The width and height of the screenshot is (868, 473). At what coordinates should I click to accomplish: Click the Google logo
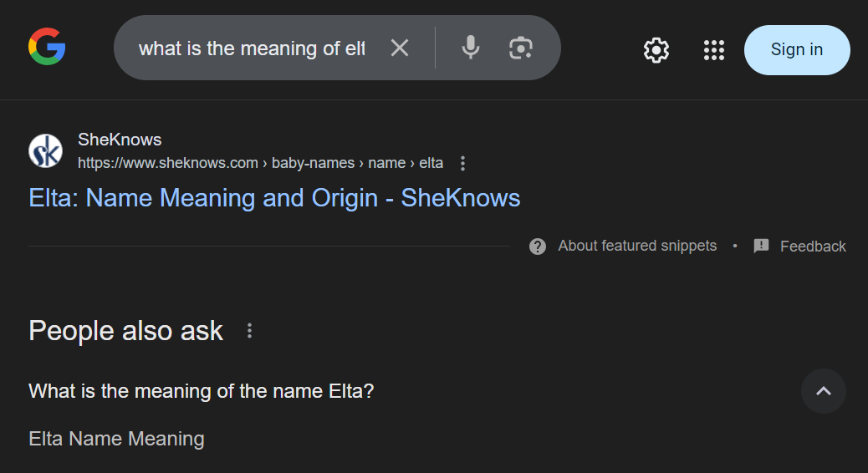(x=47, y=47)
